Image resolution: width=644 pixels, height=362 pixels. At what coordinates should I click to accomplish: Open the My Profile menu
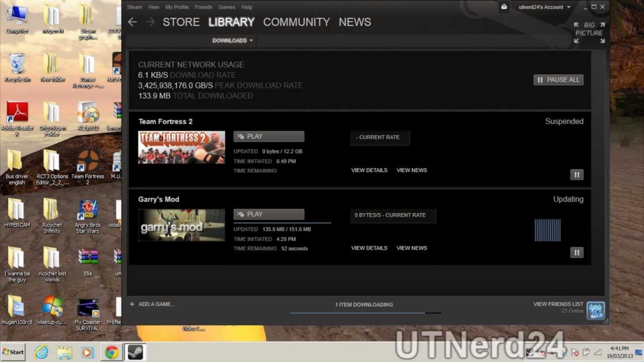[x=177, y=7]
